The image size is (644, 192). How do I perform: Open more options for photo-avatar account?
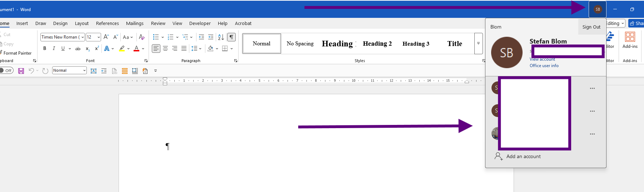pos(592,134)
